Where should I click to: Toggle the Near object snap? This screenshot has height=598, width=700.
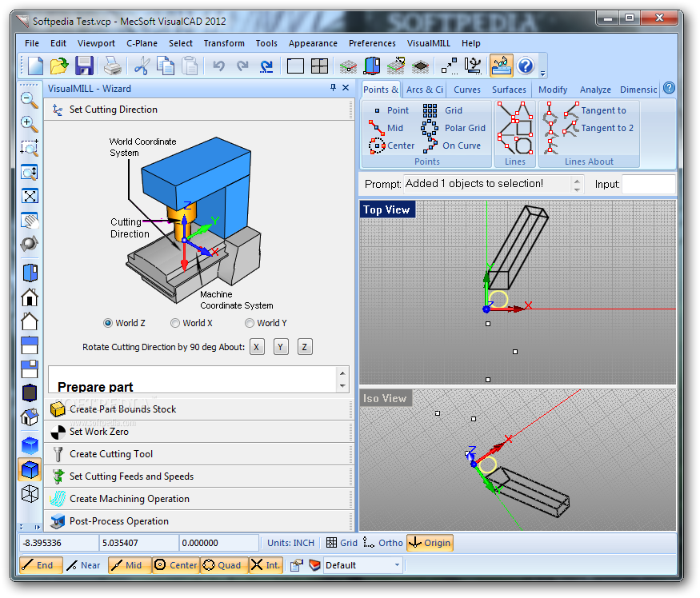pyautogui.click(x=85, y=565)
